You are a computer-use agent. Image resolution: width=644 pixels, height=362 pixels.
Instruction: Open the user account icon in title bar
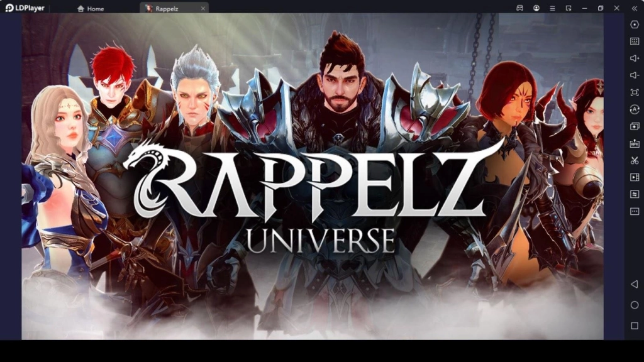[536, 8]
